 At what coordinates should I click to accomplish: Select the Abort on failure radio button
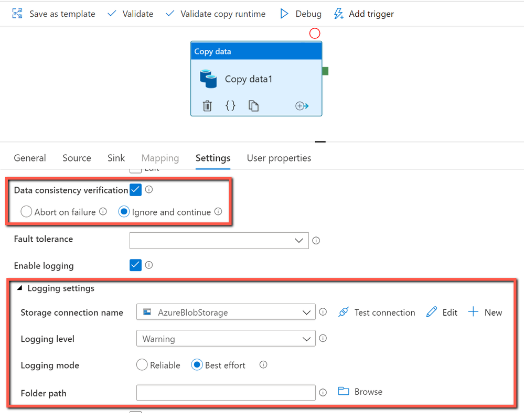26,211
